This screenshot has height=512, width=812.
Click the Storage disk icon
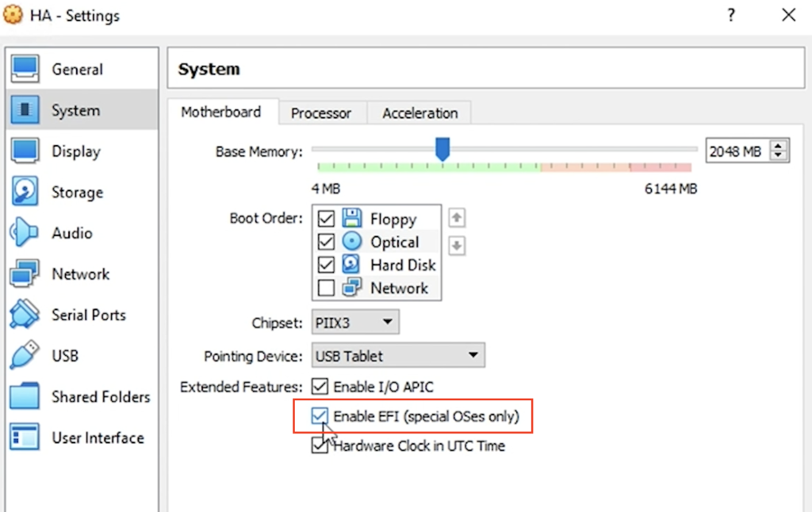[25, 192]
